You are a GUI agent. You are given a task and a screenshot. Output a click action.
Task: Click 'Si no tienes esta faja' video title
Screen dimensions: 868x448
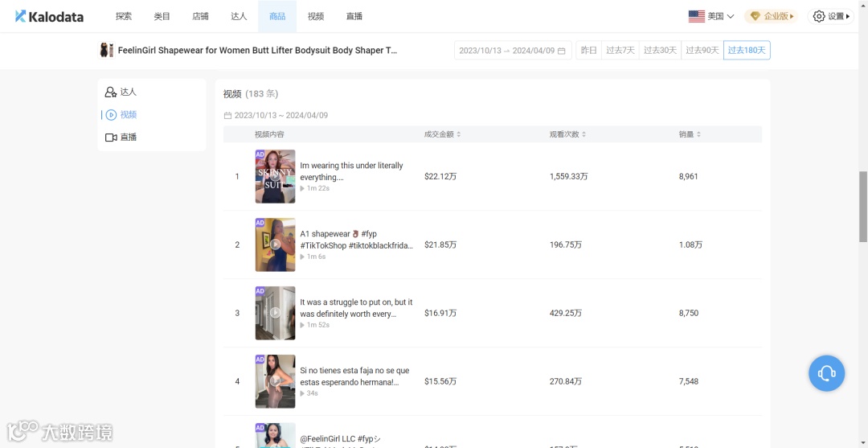355,376
